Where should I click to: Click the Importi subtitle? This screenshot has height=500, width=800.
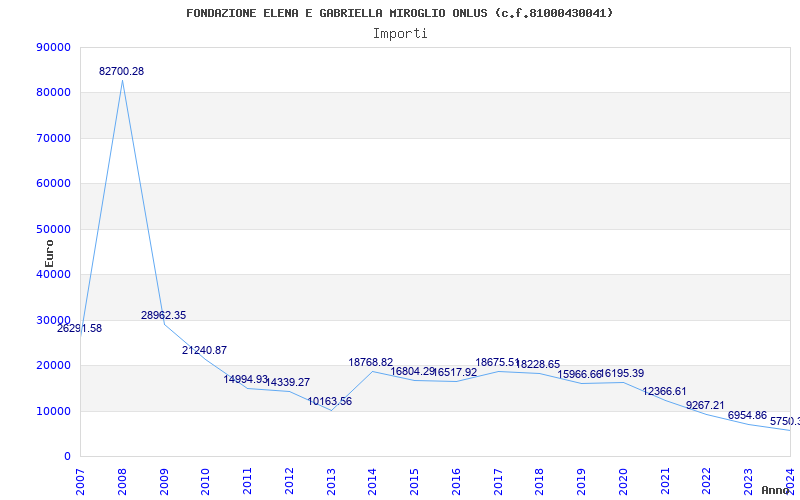point(400,34)
